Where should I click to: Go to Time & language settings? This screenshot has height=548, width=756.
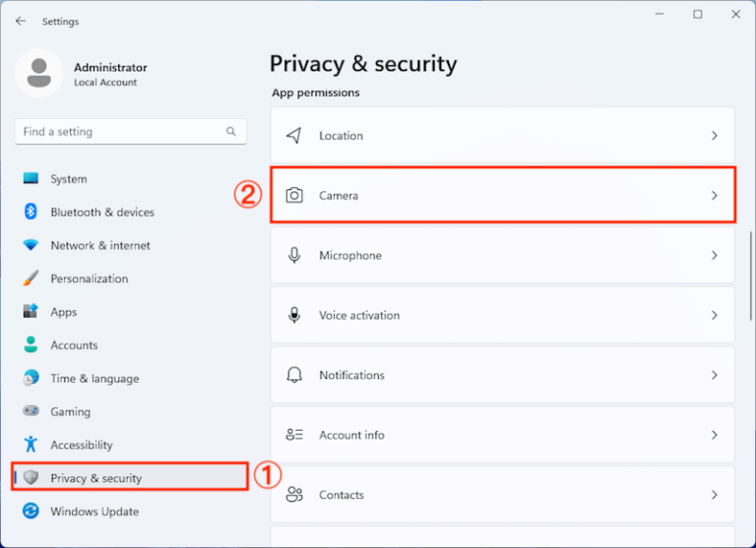(x=94, y=379)
